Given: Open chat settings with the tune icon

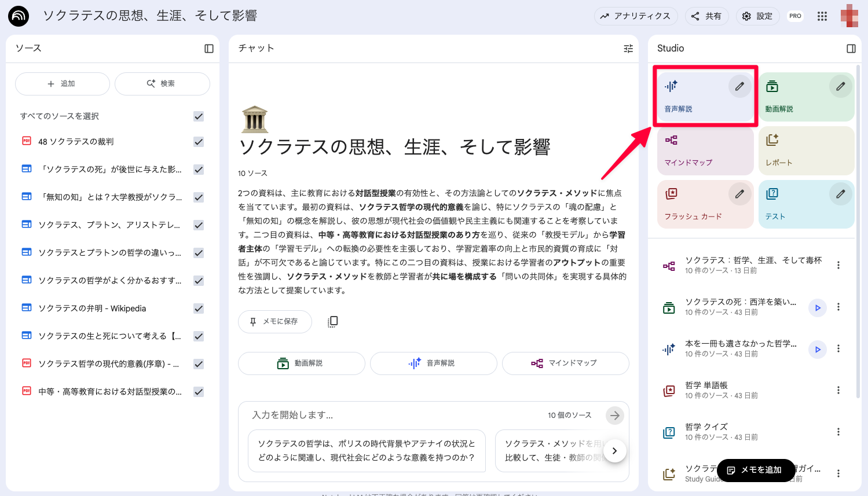Looking at the screenshot, I should [x=628, y=49].
